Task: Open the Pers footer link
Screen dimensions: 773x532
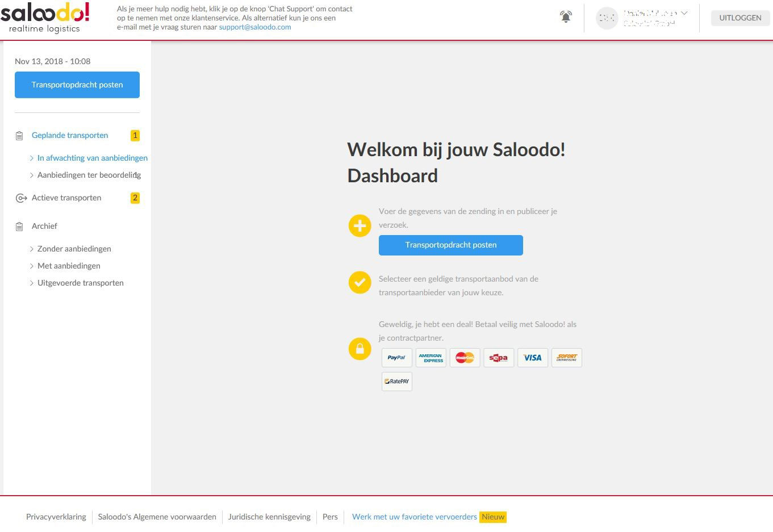Action: click(x=330, y=517)
